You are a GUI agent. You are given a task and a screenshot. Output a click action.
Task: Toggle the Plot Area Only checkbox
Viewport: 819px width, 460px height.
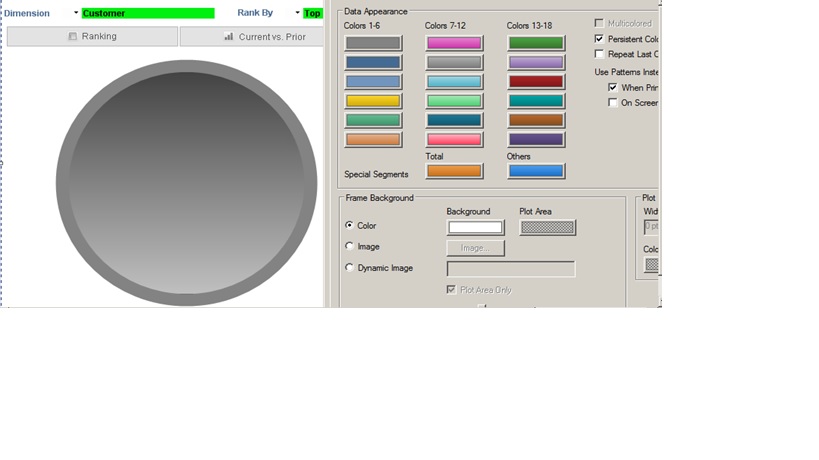451,289
